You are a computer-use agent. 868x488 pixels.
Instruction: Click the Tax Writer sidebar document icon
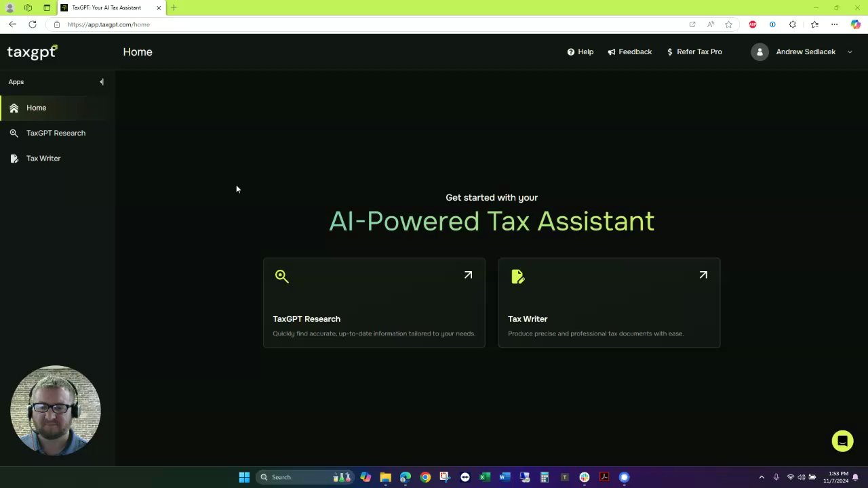[x=14, y=158]
